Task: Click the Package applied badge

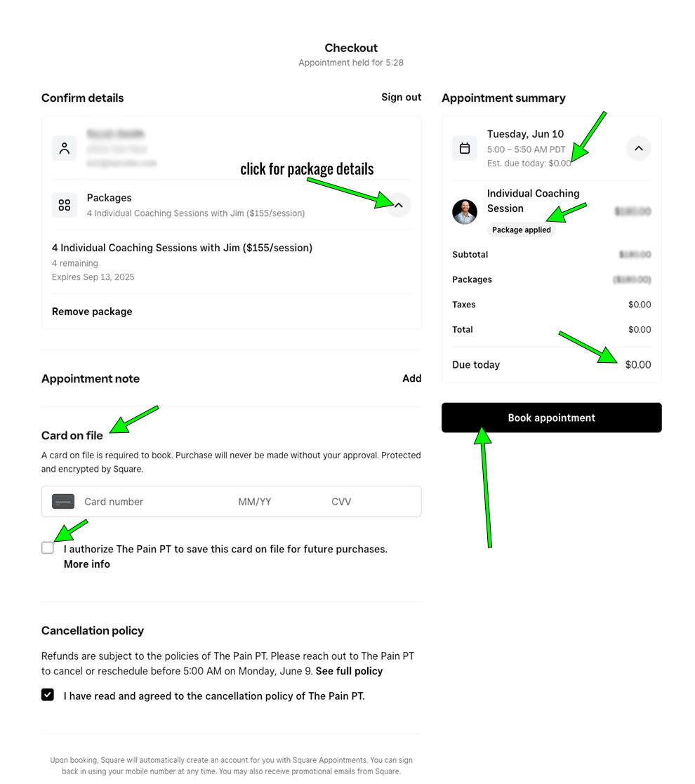Action: pyautogui.click(x=522, y=230)
